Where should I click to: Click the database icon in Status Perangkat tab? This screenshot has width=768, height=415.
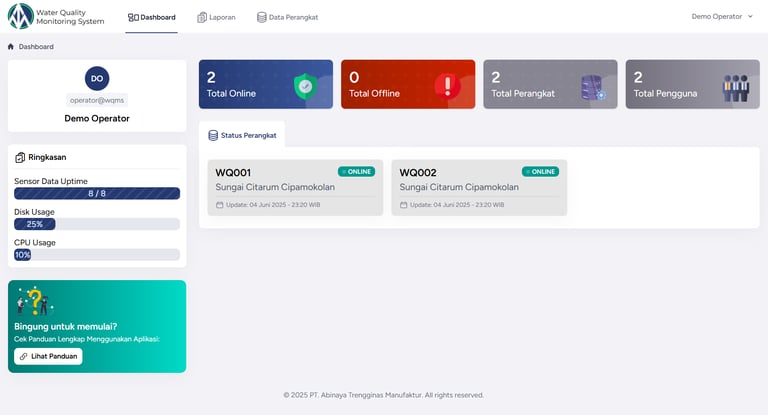click(213, 135)
